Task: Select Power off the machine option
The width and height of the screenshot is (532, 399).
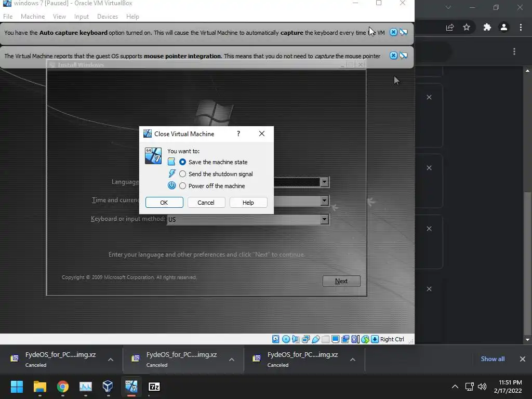Action: (182, 186)
